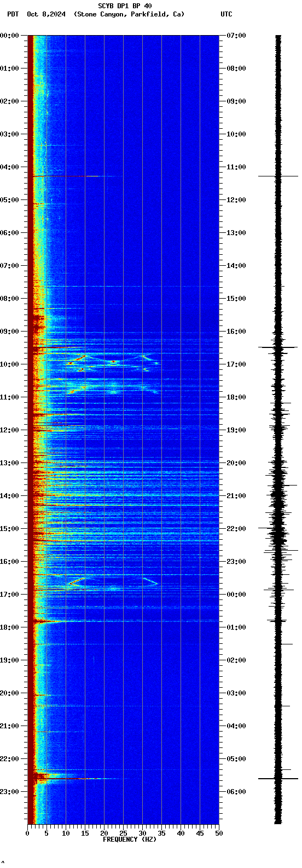This screenshot has width=302, height=868.
Task: Click the 08:00 label on the UTC axis
Action: (x=236, y=68)
